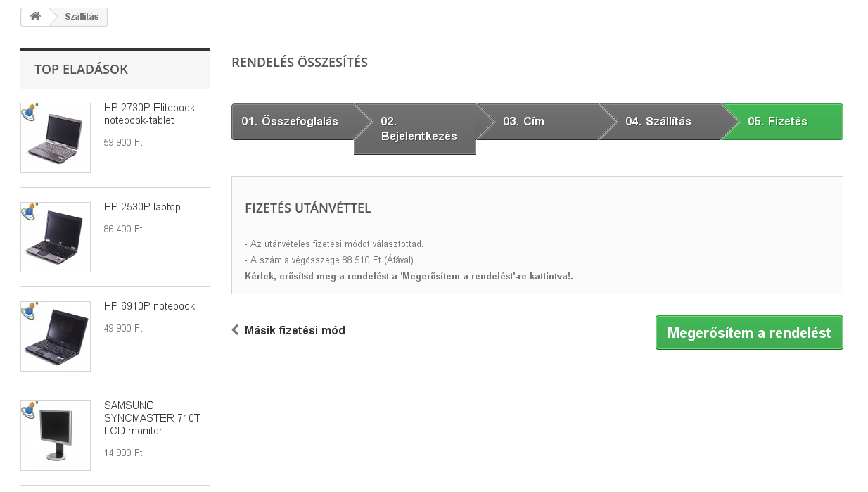Go to step 01. Összefoglalás
Image resolution: width=868 pixels, height=492 pixels.
(x=290, y=122)
